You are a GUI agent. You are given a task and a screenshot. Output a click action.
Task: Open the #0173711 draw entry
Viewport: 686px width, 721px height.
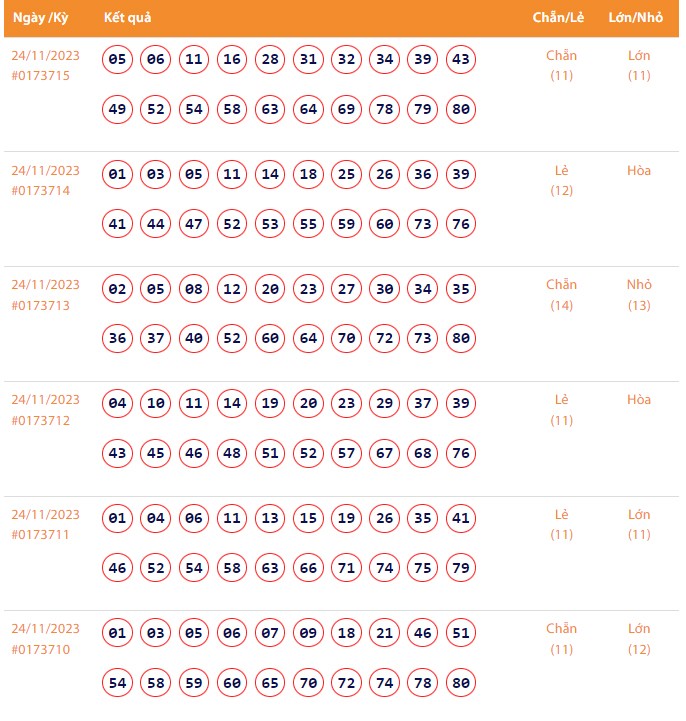[x=41, y=534]
